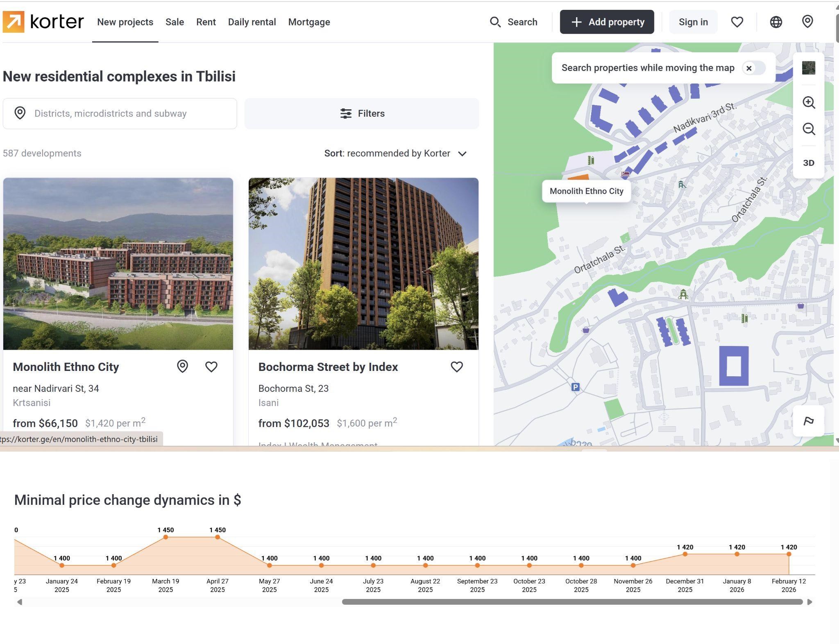Favorite Monolith Ethno City with heart
Viewport: 839px width, 644px height.
[211, 367]
